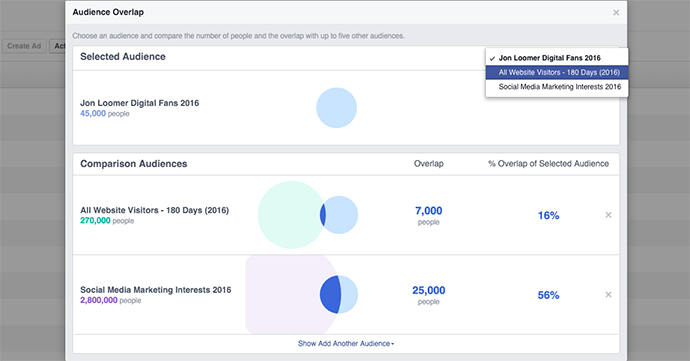
Task: Remove Social Media Marketing Interests comparison audience
Action: pyautogui.click(x=608, y=295)
